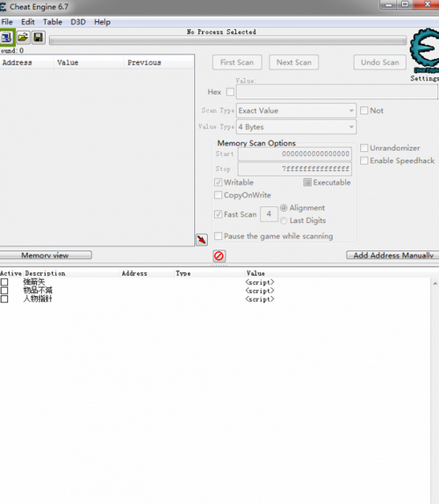
Task: Close the Cheat Engine window
Action: tap(427, 4)
